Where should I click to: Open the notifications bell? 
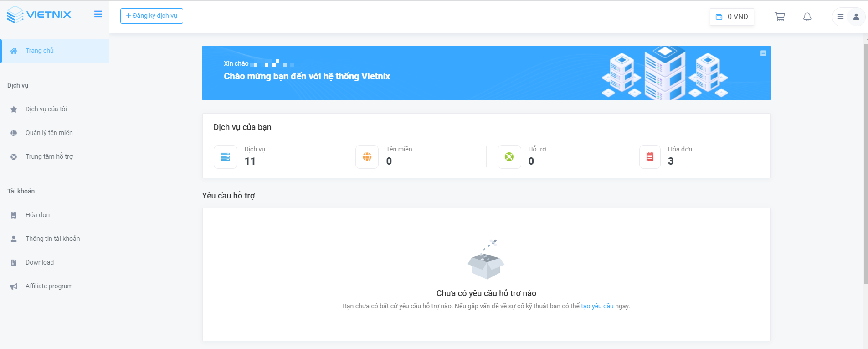tap(807, 17)
